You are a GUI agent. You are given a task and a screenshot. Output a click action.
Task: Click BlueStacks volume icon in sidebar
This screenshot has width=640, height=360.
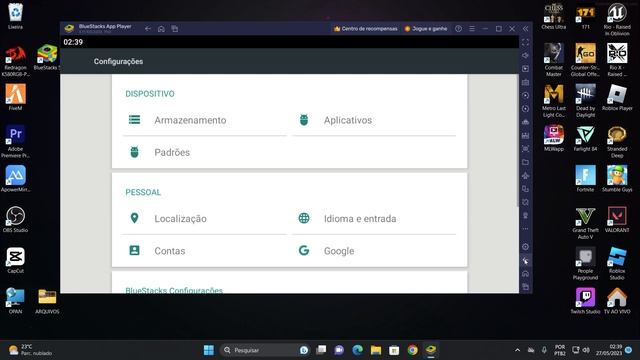coord(526,55)
